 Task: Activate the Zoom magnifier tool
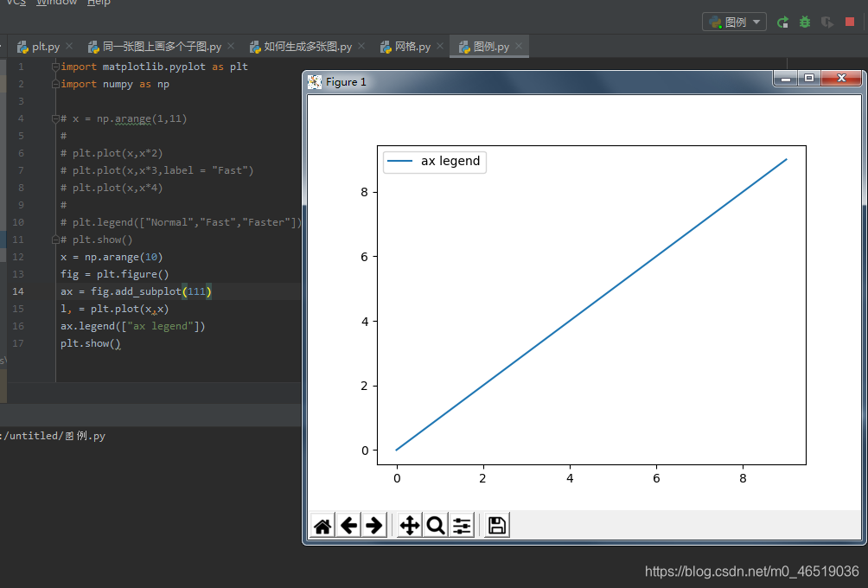pos(436,526)
